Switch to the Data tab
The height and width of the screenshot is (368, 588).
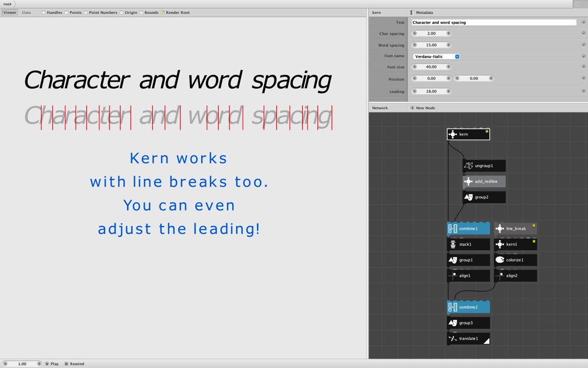pyautogui.click(x=26, y=12)
